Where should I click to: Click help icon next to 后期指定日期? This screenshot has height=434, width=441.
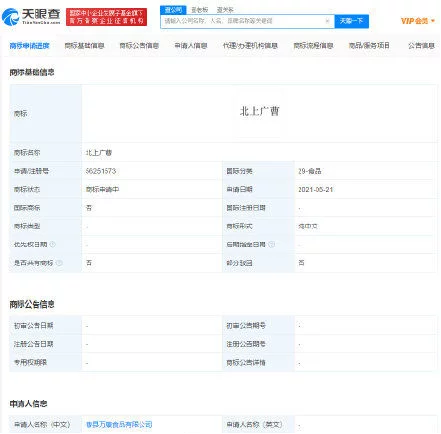272,244
